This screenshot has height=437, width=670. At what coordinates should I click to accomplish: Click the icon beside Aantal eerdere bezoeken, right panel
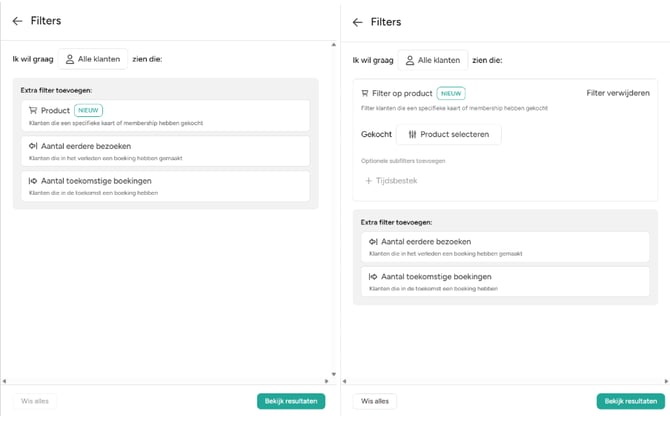(373, 242)
